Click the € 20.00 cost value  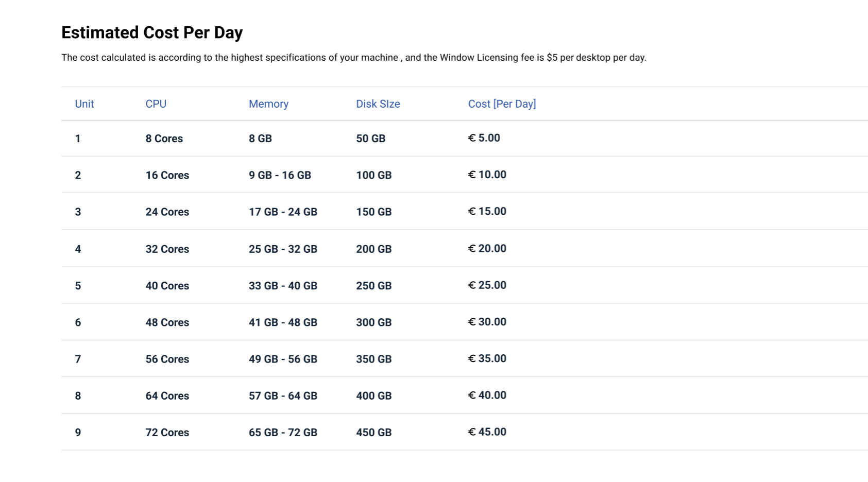coord(487,248)
